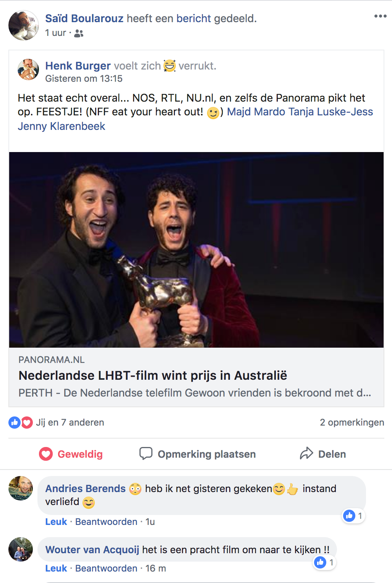This screenshot has height=583, width=392.
Task: Open Saïd Boularouz's profile picture
Action: (x=24, y=25)
